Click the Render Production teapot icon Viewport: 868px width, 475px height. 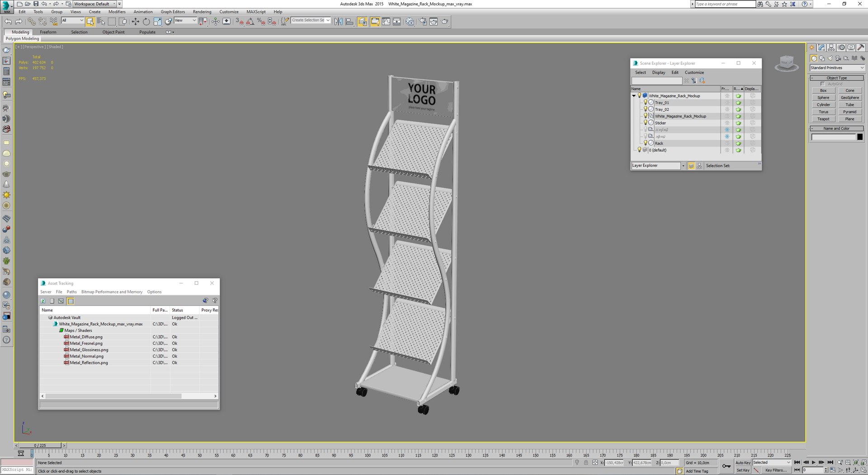pyautogui.click(x=444, y=22)
